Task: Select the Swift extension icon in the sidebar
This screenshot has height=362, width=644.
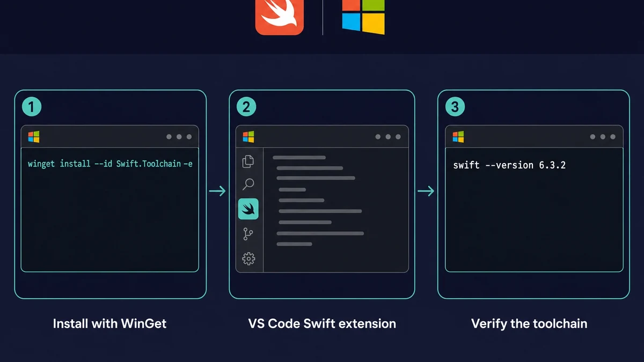Action: point(248,209)
